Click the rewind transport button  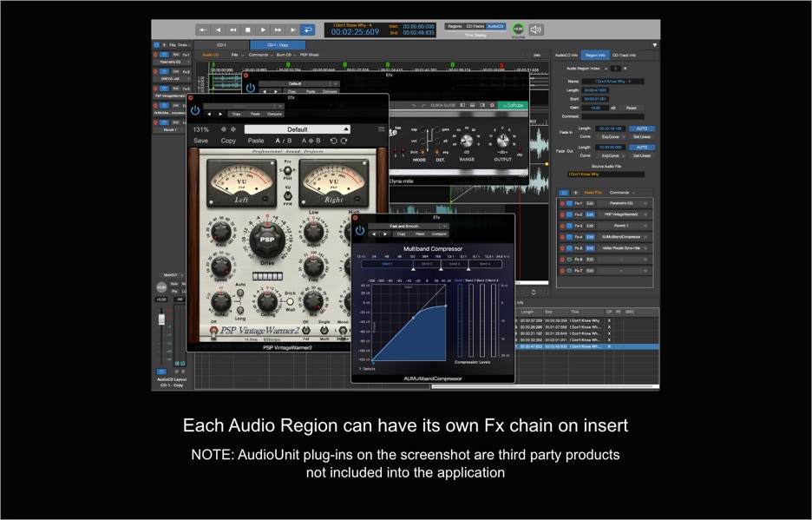point(232,30)
